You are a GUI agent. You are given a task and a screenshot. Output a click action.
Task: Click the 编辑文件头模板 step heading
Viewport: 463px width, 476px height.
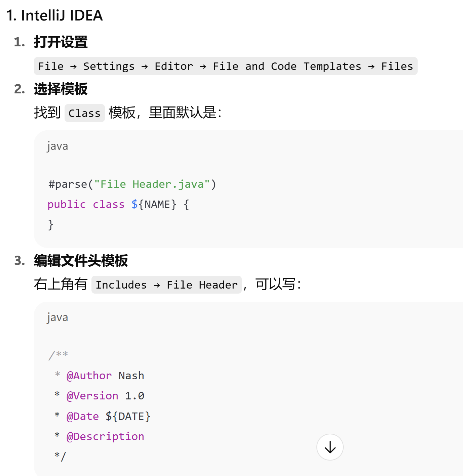[81, 261]
